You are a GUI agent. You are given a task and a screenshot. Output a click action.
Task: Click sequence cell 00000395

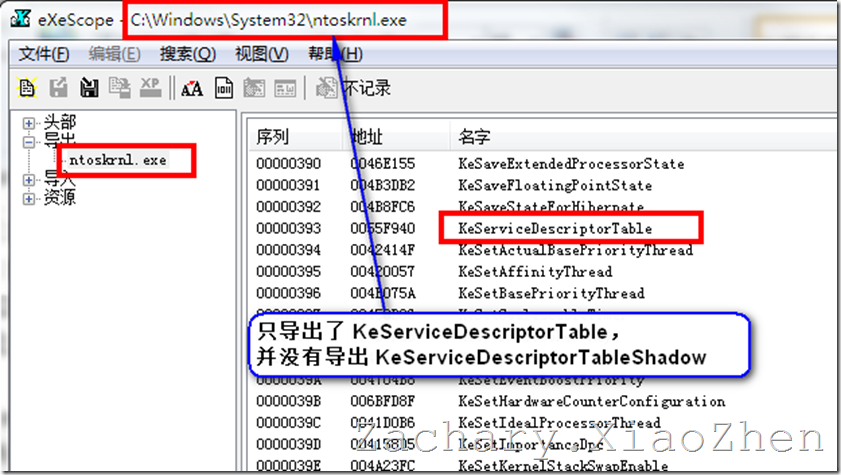coord(289,271)
